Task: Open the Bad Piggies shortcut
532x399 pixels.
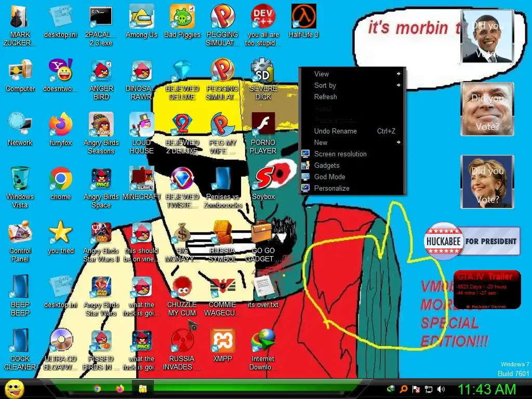Action: point(182,21)
